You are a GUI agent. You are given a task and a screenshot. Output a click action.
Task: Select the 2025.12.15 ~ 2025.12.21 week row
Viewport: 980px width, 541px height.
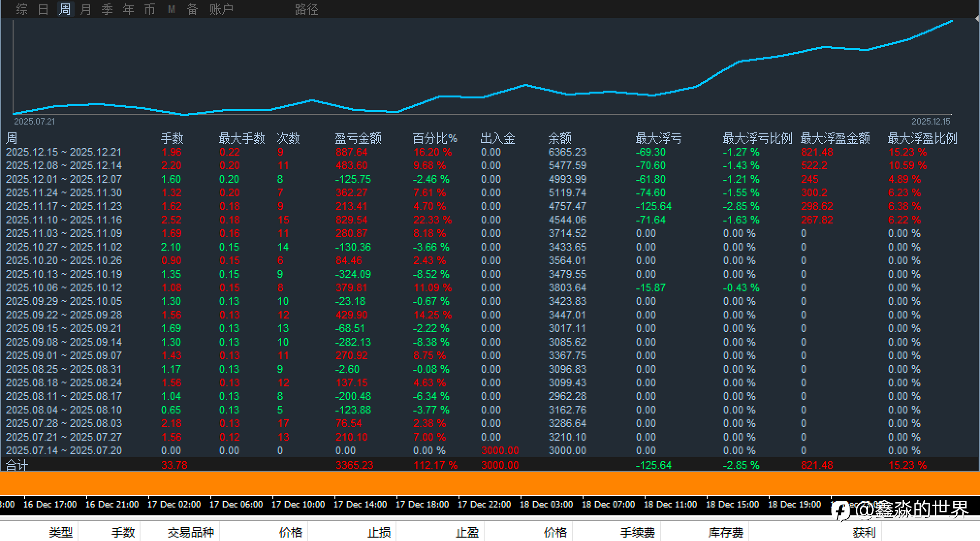(x=63, y=152)
